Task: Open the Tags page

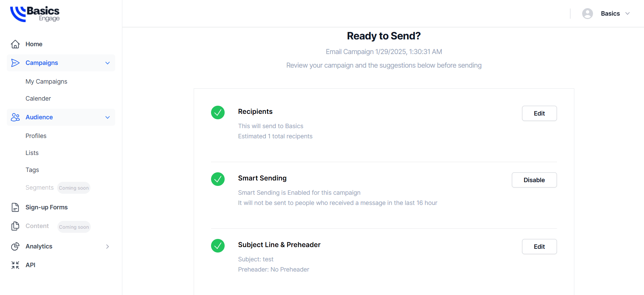Action: pyautogui.click(x=32, y=170)
